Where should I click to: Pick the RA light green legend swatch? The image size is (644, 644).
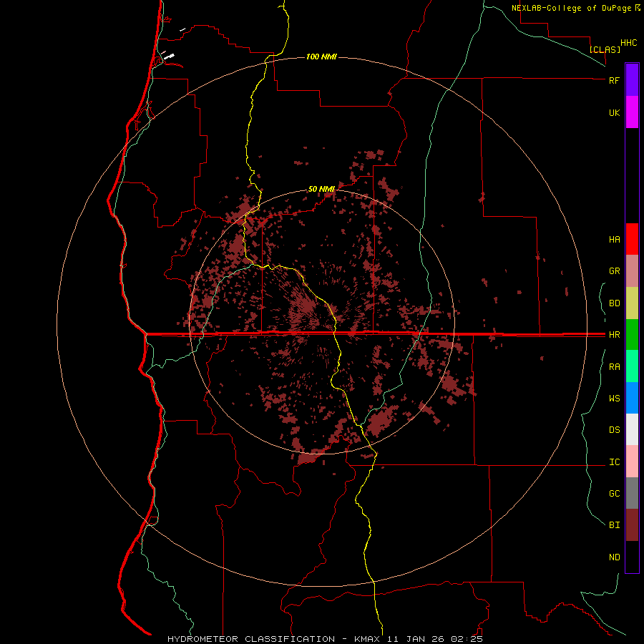[632, 366]
